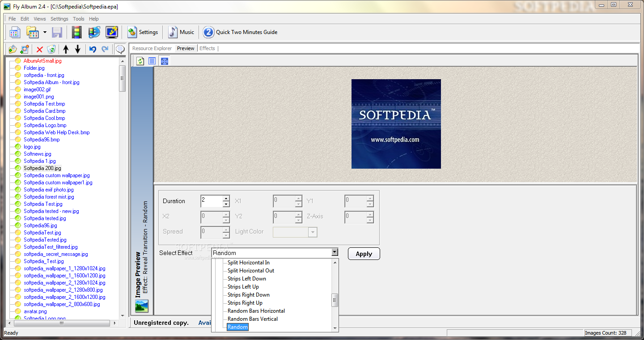Open the Help menu

pyautogui.click(x=94, y=19)
